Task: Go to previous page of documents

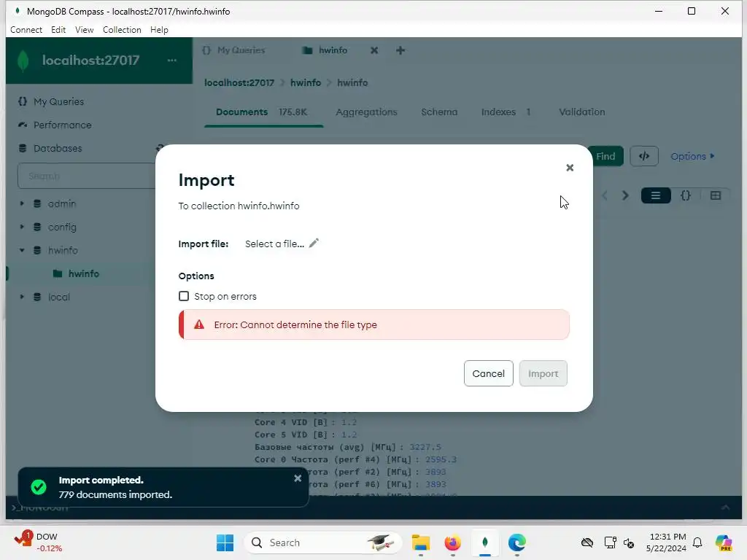Action: coord(605,195)
